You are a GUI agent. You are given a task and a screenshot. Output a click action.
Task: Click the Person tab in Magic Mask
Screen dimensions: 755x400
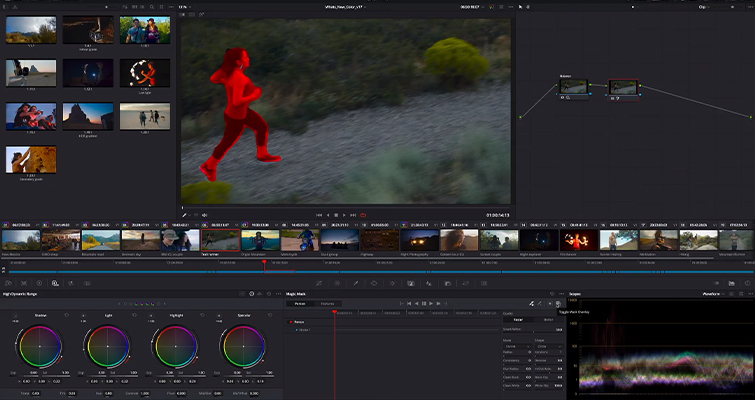point(299,303)
